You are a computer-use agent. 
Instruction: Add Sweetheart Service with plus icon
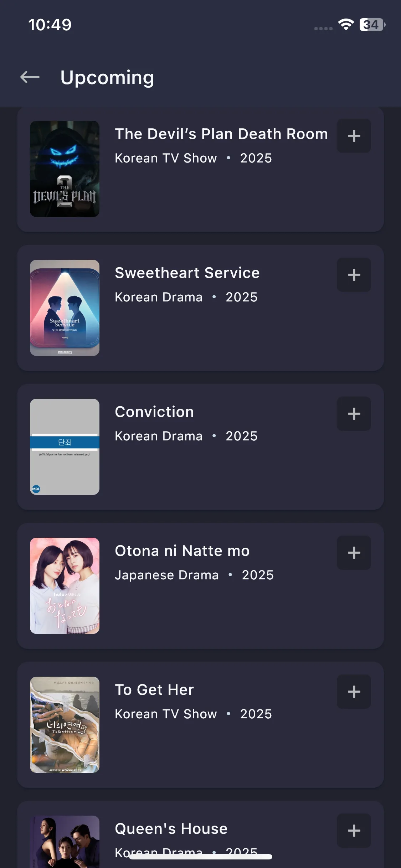pyautogui.click(x=354, y=275)
